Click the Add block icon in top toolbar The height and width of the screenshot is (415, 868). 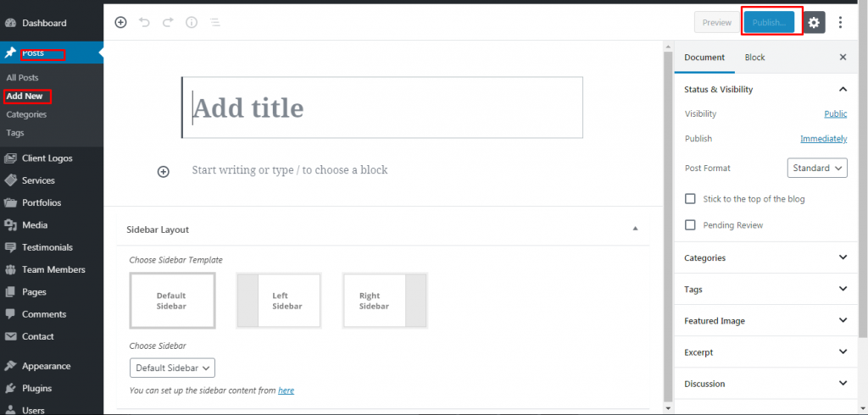[x=120, y=22]
